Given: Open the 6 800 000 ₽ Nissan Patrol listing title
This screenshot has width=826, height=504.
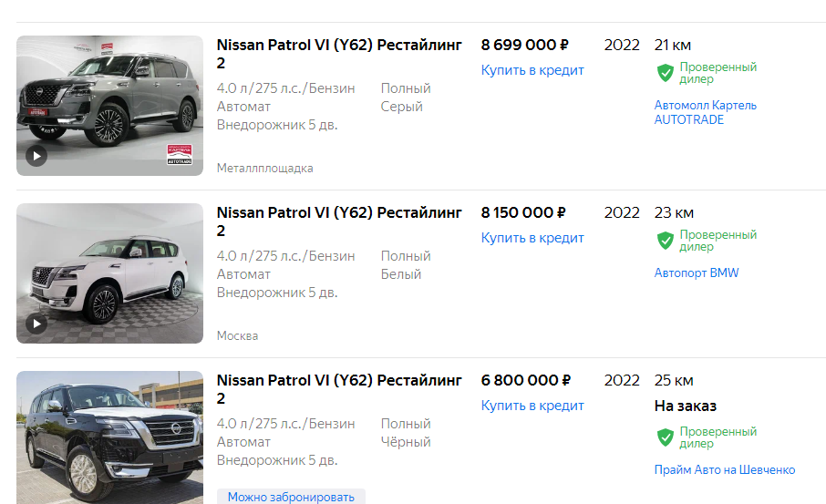Looking at the screenshot, I should click(x=338, y=389).
